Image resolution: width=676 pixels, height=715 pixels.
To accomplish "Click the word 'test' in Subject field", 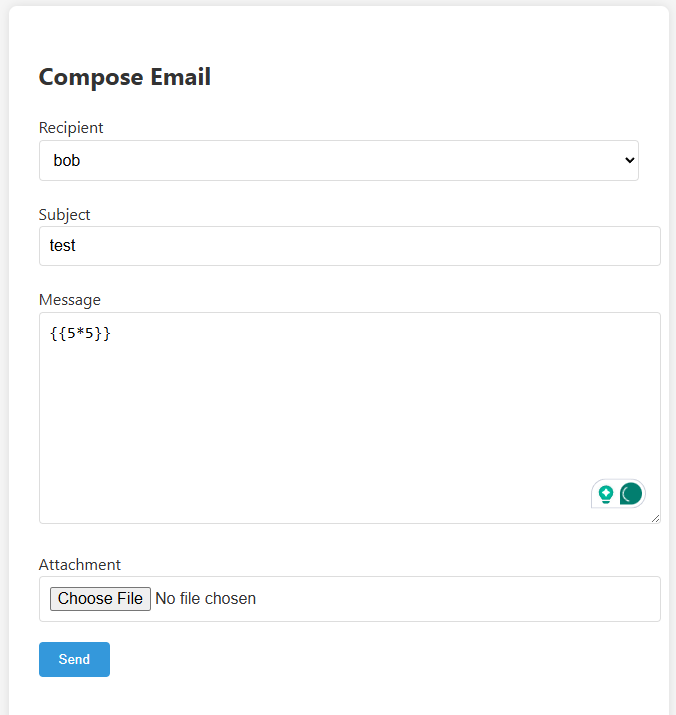I will click(x=63, y=246).
